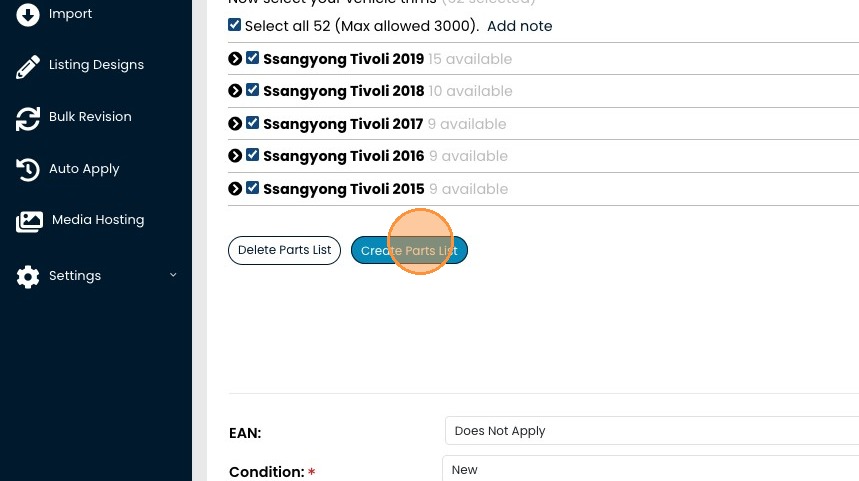Click the Settings gear icon
Screen dimensions: 859x481
tap(28, 277)
